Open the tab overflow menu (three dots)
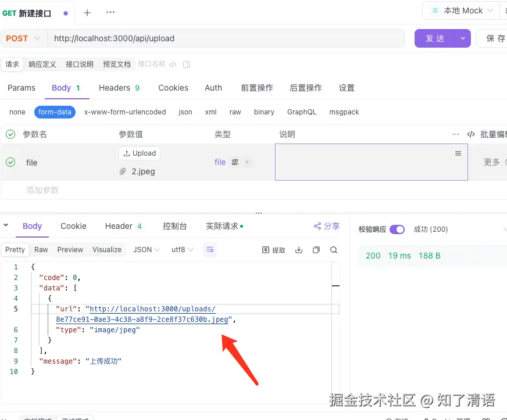This screenshot has width=507, height=420. pyautogui.click(x=110, y=12)
